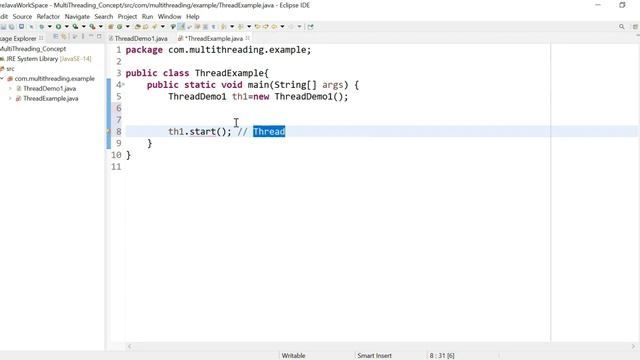Open the Run launch dropdown arrow
Image resolution: width=640 pixels, height=360 pixels.
[67, 27]
